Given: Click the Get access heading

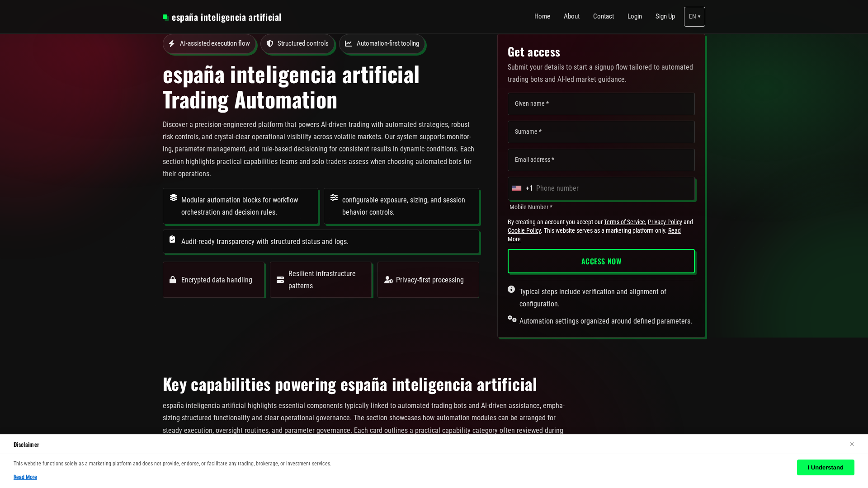Looking at the screenshot, I should (534, 52).
